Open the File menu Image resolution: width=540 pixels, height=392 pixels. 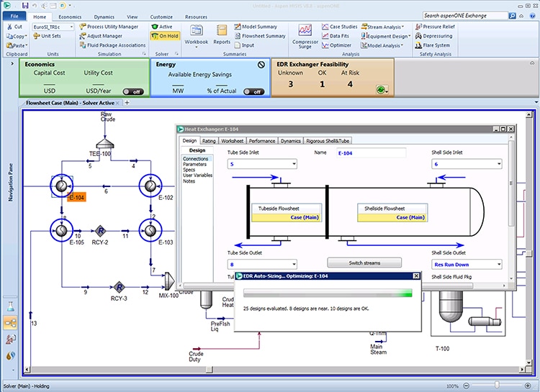pos(14,16)
